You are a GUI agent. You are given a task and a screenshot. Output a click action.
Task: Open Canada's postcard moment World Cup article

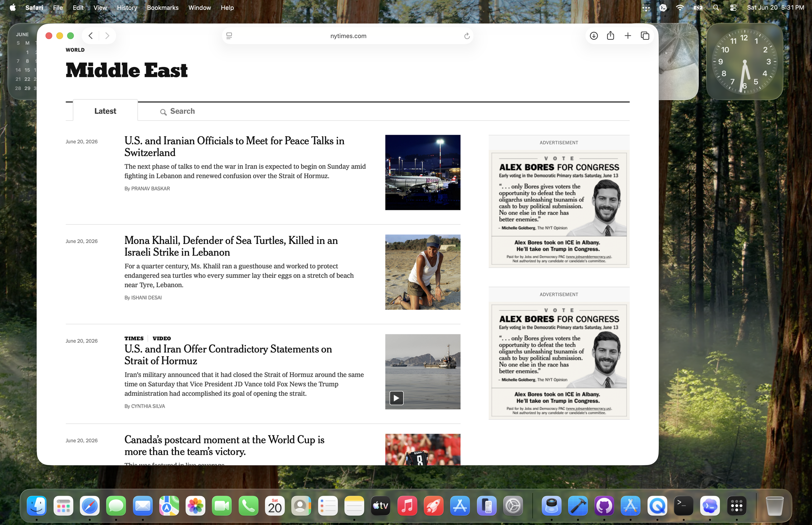[224, 446]
